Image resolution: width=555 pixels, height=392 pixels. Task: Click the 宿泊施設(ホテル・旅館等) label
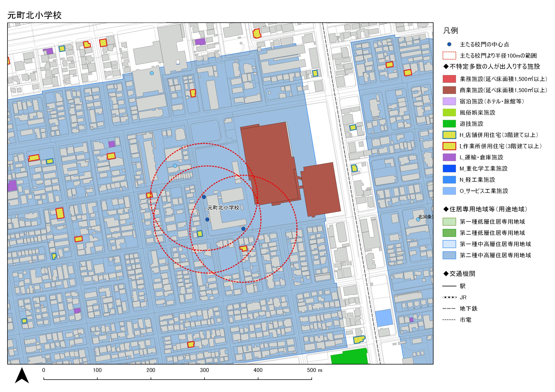coord(492,102)
